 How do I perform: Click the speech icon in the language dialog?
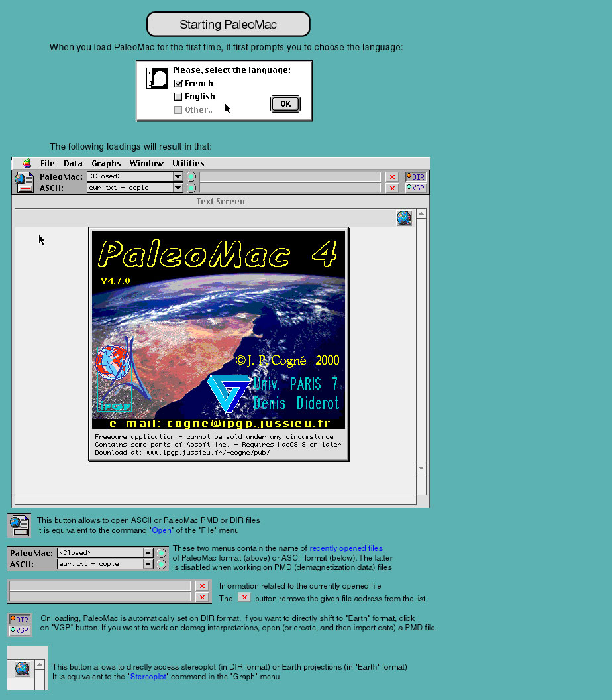tap(157, 78)
